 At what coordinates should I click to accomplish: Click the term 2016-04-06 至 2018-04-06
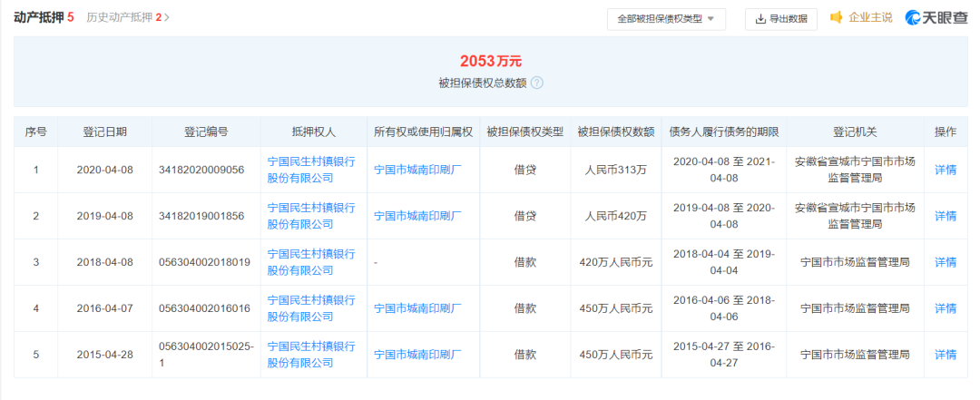point(724,308)
